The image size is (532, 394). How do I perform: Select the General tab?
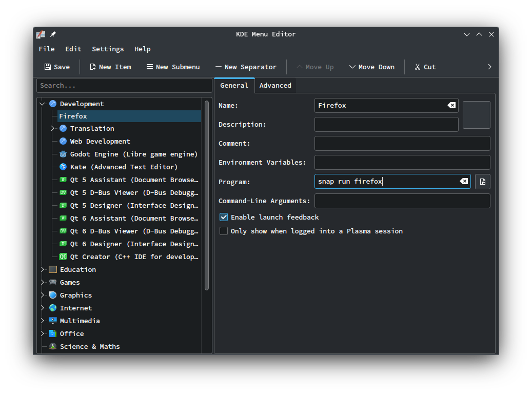pyautogui.click(x=234, y=86)
